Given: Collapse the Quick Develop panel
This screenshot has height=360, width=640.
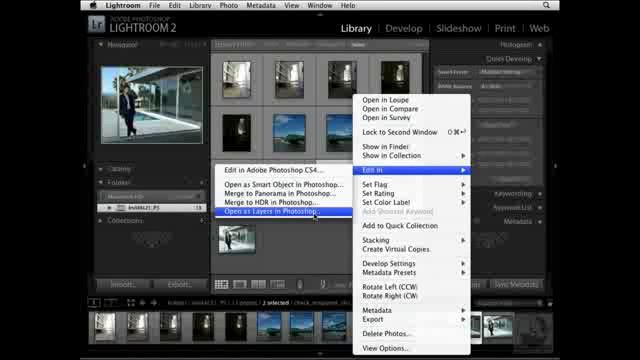Looking at the screenshot, I should click(x=539, y=59).
